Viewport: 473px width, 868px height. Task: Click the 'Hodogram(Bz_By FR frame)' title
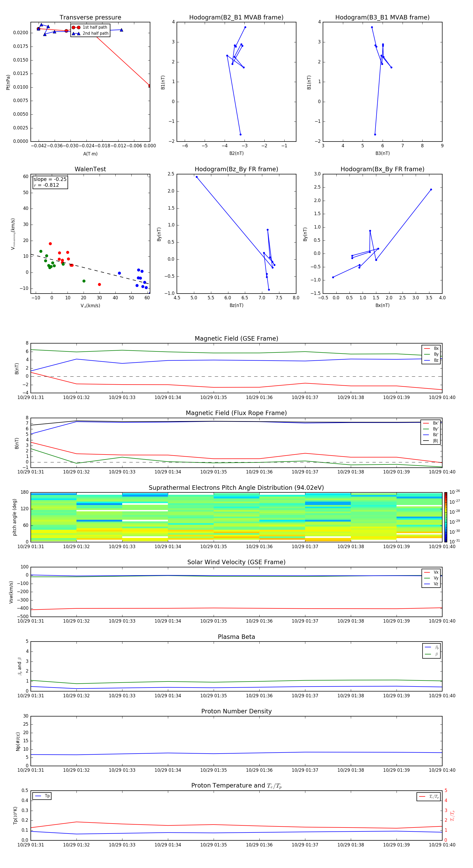[236, 169]
